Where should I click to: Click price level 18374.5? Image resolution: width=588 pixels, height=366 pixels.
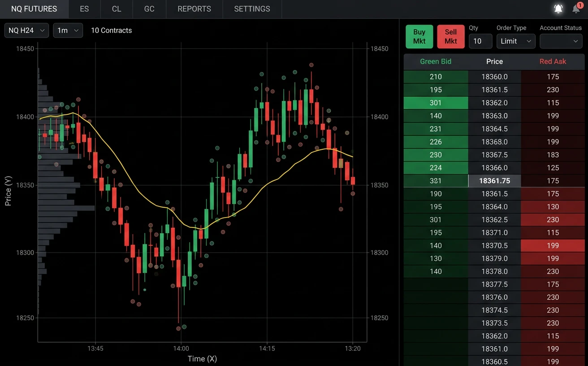(x=494, y=310)
